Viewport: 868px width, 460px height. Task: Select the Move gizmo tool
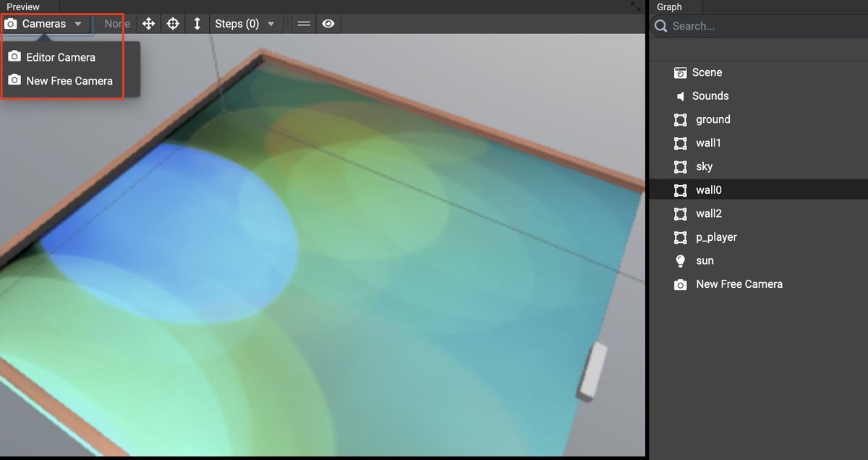148,23
